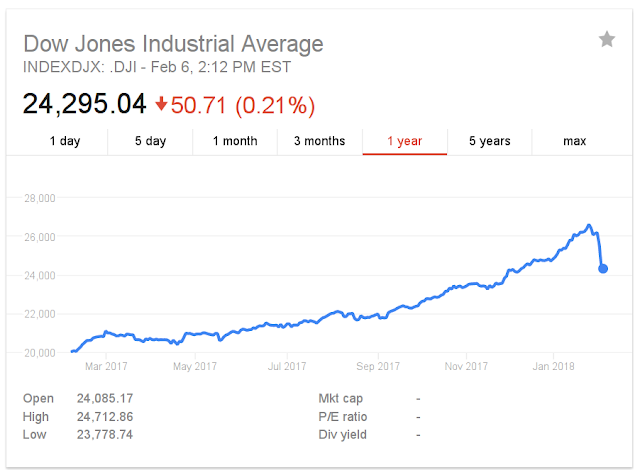This screenshot has width=640, height=470.
Task: Select the 1 year tab
Action: point(404,142)
